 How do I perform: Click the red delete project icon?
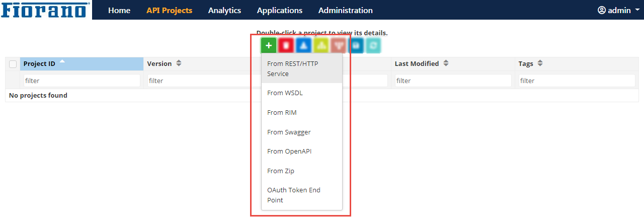[286, 45]
